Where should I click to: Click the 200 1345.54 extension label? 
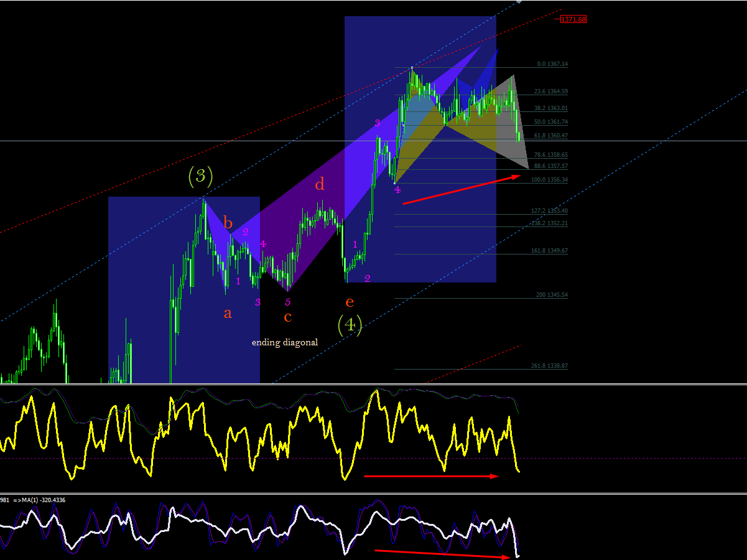tap(552, 295)
